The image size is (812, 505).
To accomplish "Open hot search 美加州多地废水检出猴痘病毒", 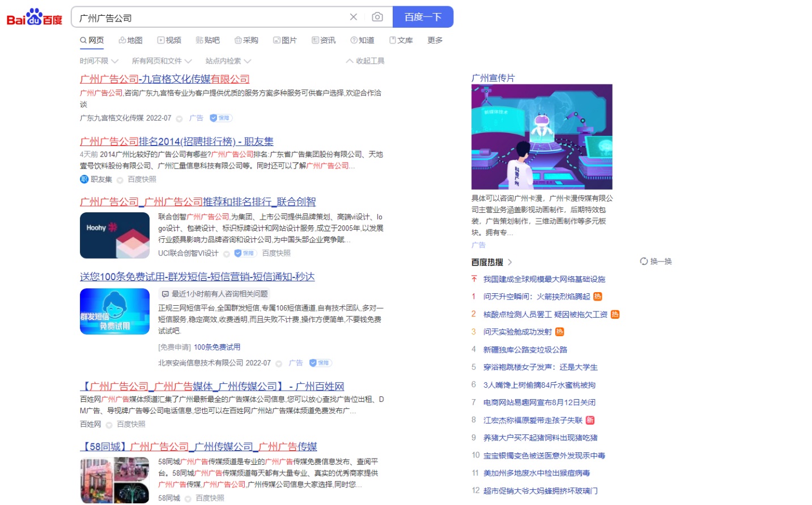I will pyautogui.click(x=537, y=473).
